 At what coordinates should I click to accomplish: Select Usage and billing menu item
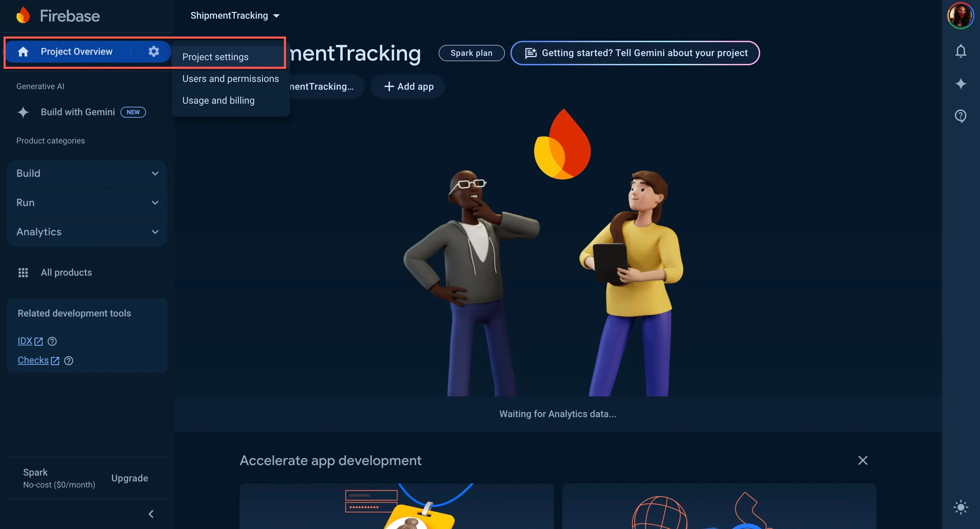pyautogui.click(x=231, y=100)
